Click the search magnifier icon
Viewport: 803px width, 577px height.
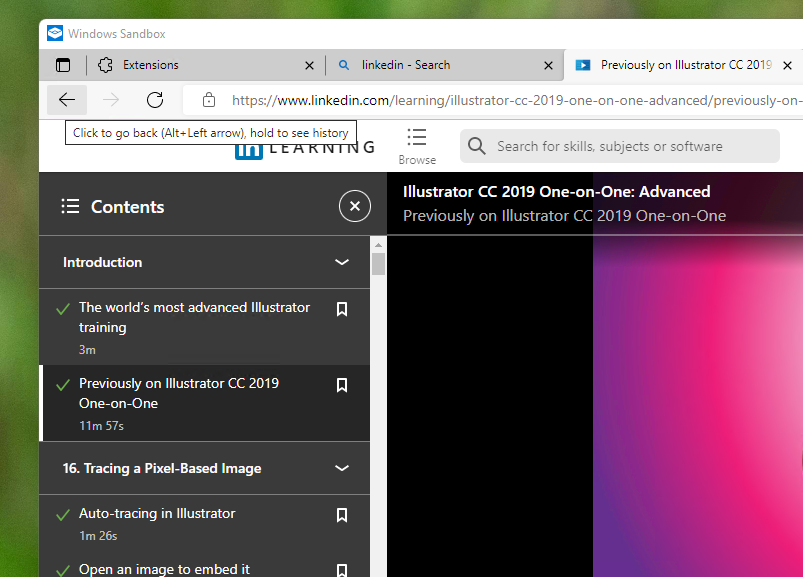coord(476,146)
